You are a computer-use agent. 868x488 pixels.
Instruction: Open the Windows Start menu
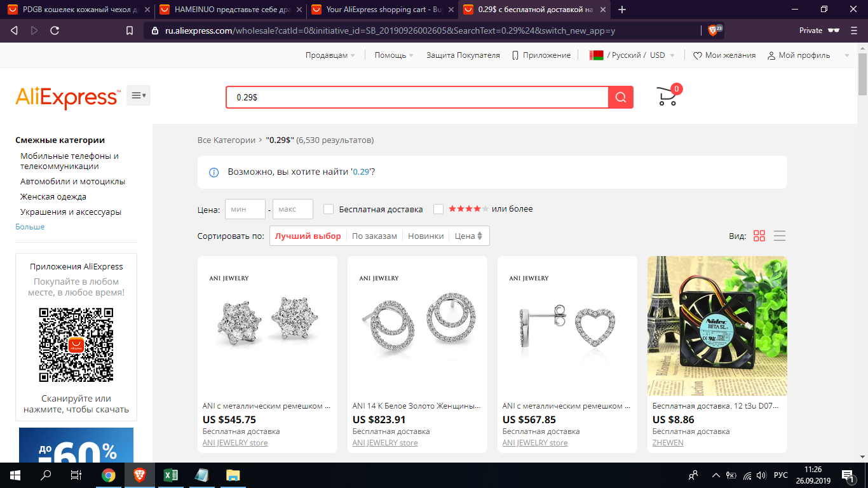[x=15, y=475]
